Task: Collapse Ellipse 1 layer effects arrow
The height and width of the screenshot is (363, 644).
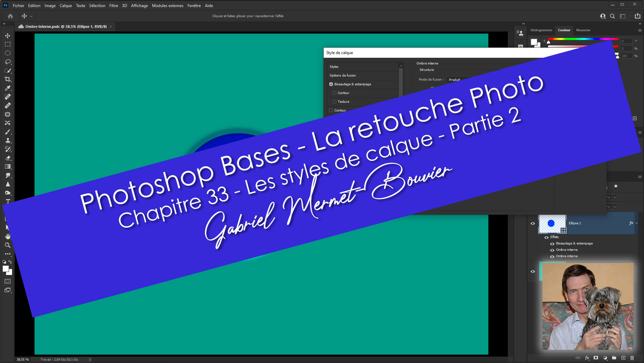Action: coord(637,223)
